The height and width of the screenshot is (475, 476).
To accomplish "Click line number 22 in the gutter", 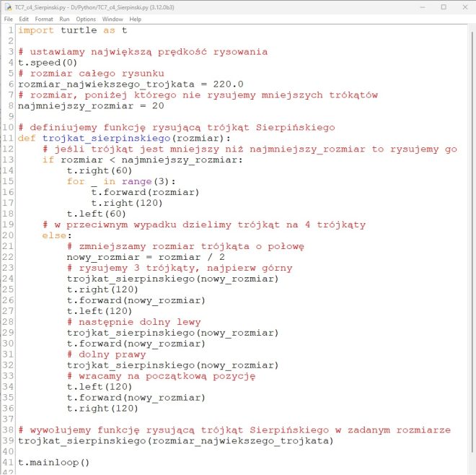I will click(x=8, y=257).
